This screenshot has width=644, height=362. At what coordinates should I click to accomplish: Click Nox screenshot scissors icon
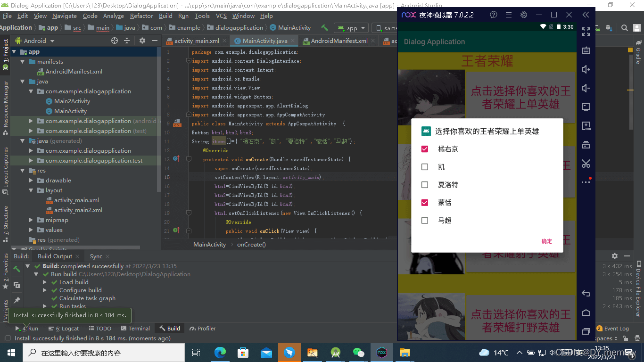tap(586, 164)
